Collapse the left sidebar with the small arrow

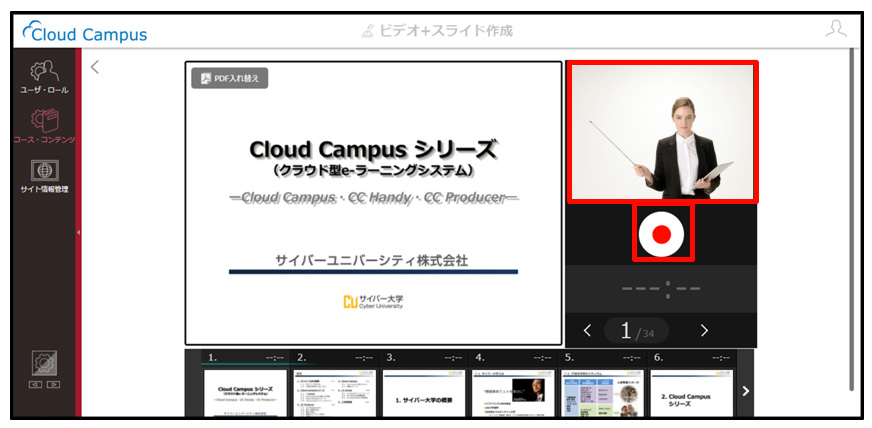click(x=78, y=232)
